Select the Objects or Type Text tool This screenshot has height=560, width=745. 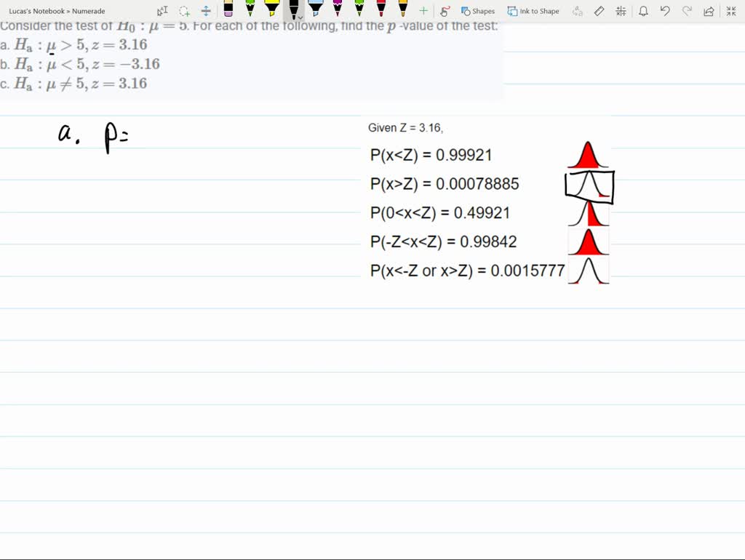[x=162, y=11]
